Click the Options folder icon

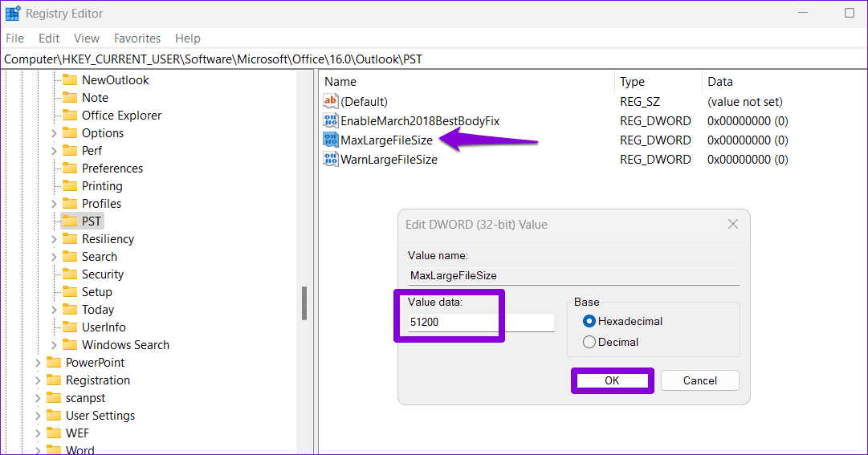(70, 133)
